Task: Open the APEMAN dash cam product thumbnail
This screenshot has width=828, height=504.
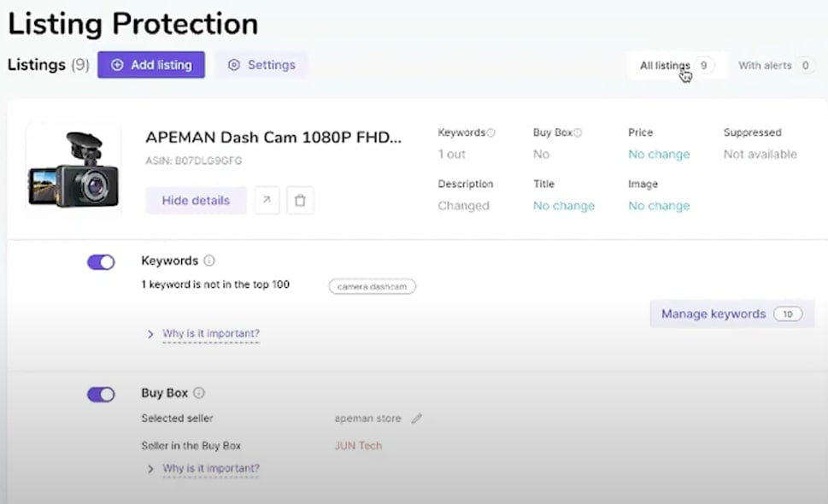Action: [73, 169]
